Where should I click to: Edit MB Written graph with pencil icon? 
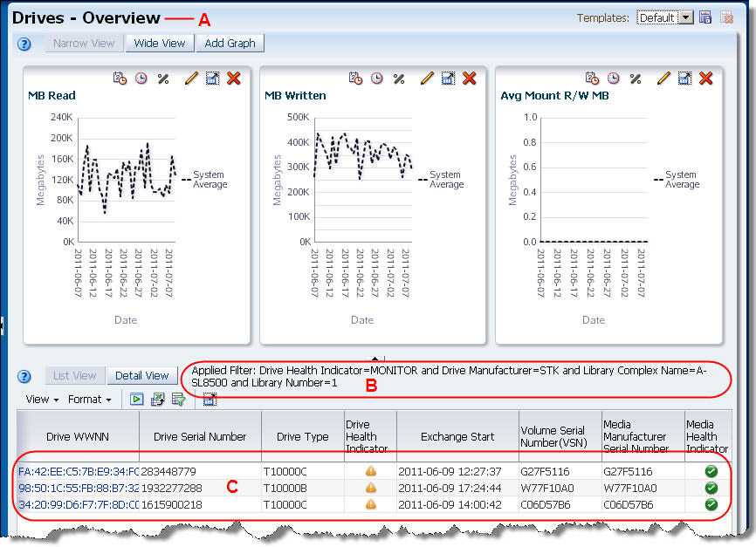tap(427, 78)
